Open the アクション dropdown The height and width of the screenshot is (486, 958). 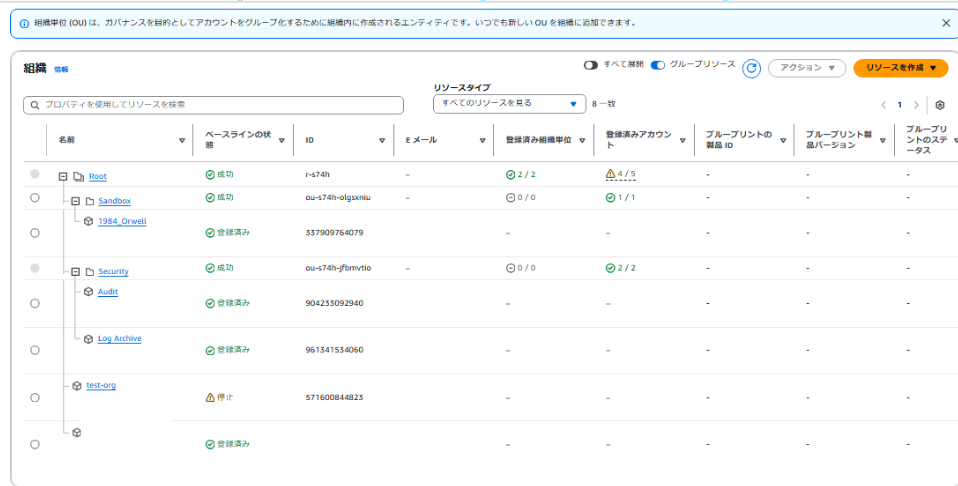click(806, 68)
